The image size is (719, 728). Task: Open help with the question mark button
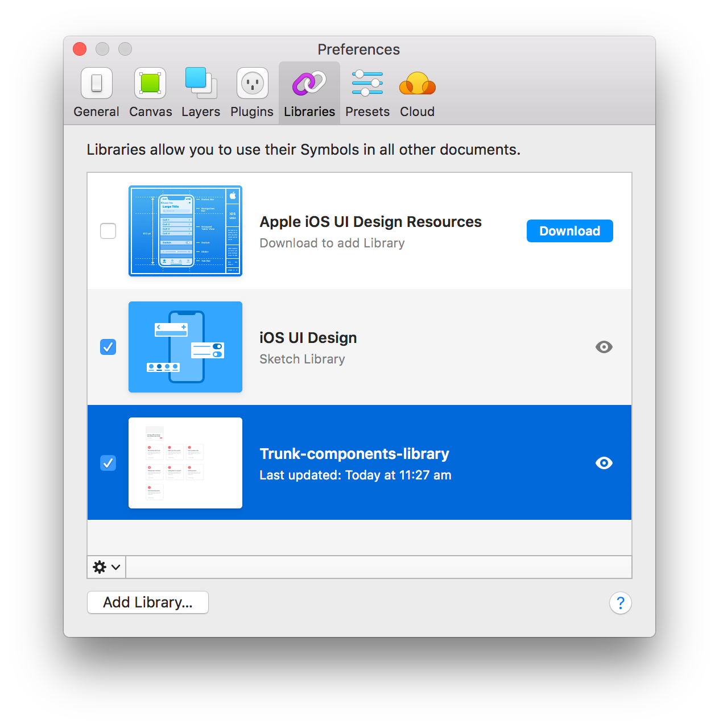pyautogui.click(x=621, y=603)
